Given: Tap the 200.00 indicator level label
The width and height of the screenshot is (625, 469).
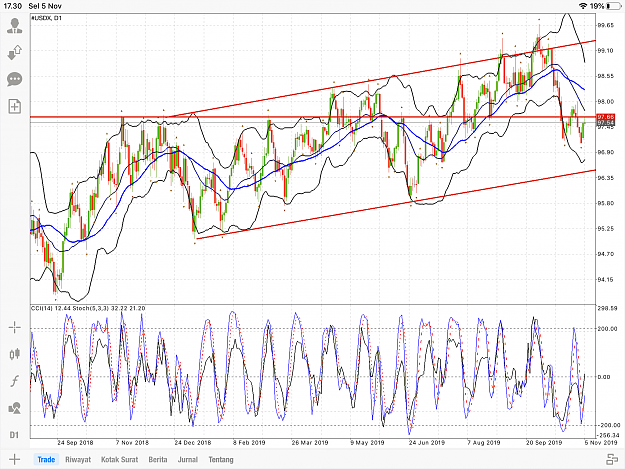Looking at the screenshot, I should click(606, 329).
